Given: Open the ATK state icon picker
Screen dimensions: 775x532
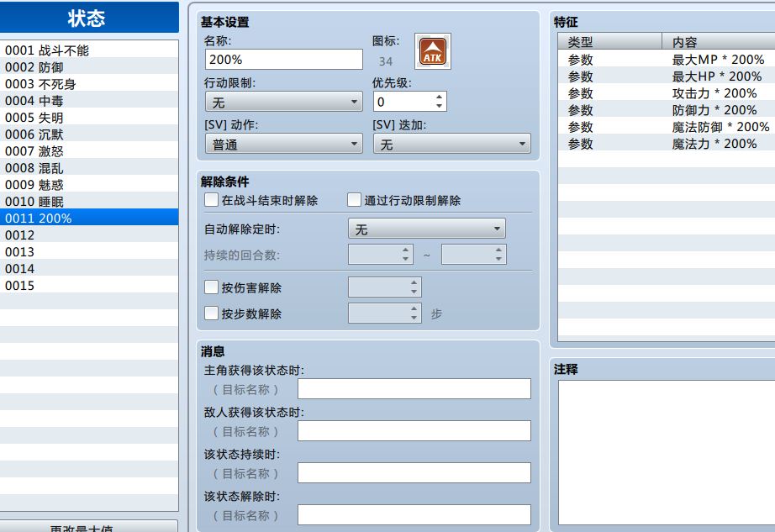Looking at the screenshot, I should click(x=433, y=51).
